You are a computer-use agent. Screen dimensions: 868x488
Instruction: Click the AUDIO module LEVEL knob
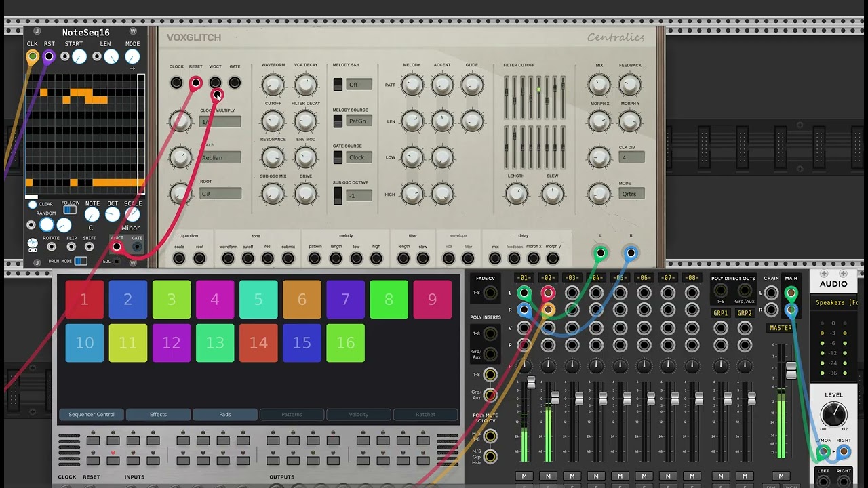[x=833, y=415]
